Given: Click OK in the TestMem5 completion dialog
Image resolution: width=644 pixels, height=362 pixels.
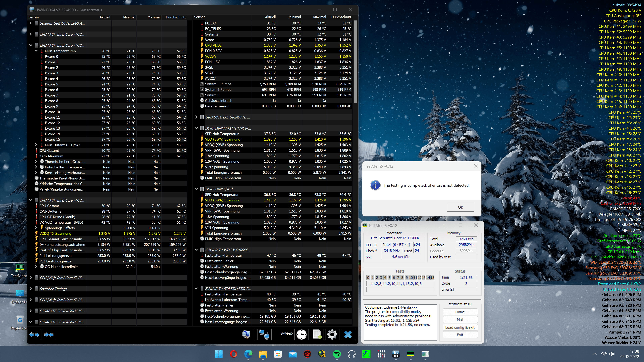Looking at the screenshot, I should pyautogui.click(x=460, y=207).
